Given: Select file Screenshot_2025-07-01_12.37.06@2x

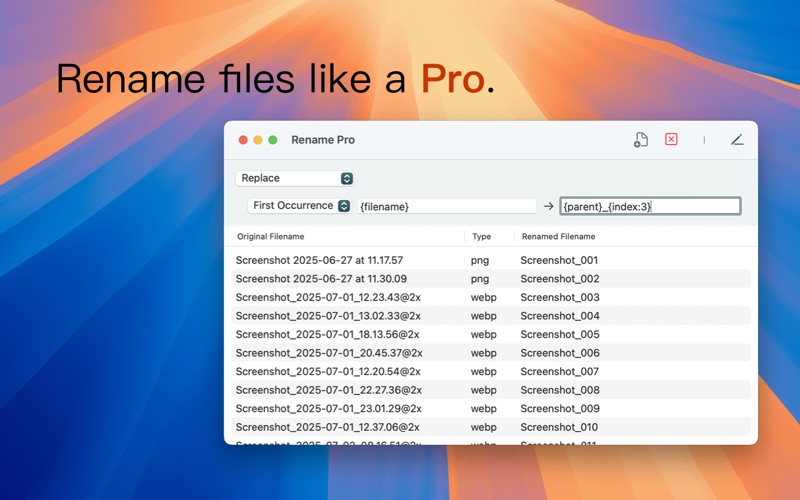Looking at the screenshot, I should pos(328,427).
